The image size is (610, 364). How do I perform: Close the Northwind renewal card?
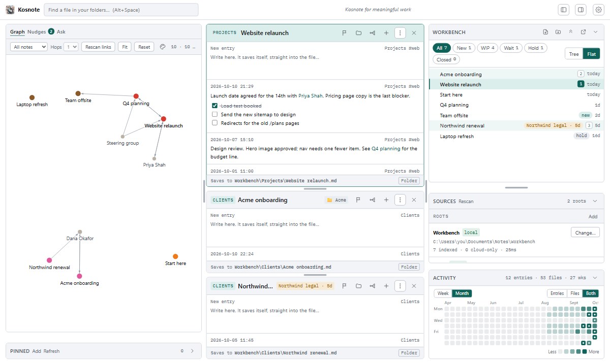coord(414,286)
